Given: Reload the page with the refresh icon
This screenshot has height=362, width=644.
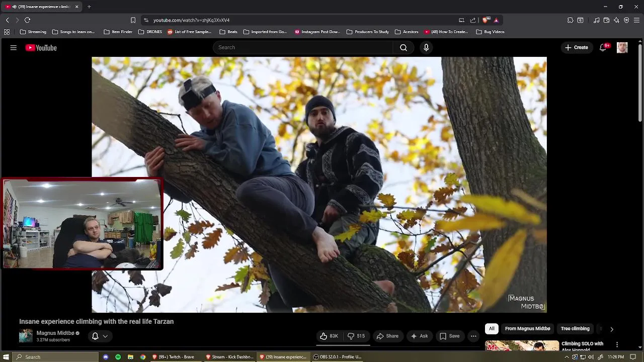Looking at the screenshot, I should (x=27, y=20).
